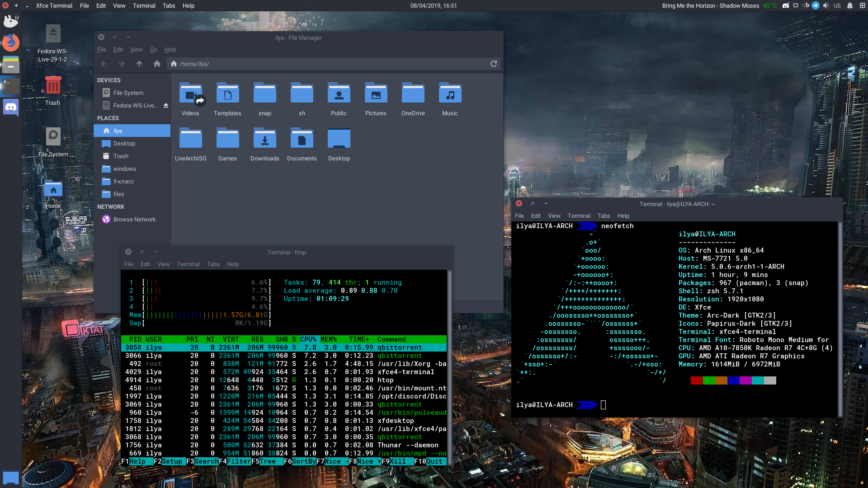Select Desktop in the Places sidebar
Viewport: 868px width, 488px height.
coord(124,143)
